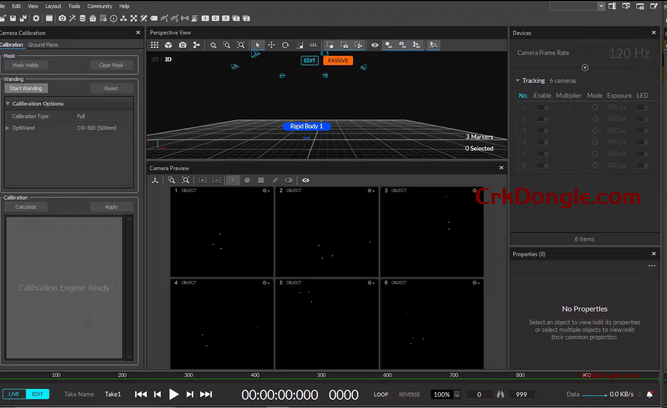Select the pointer tool in Perspective View toolbar
Screen dimensions: 667x408
(257, 45)
